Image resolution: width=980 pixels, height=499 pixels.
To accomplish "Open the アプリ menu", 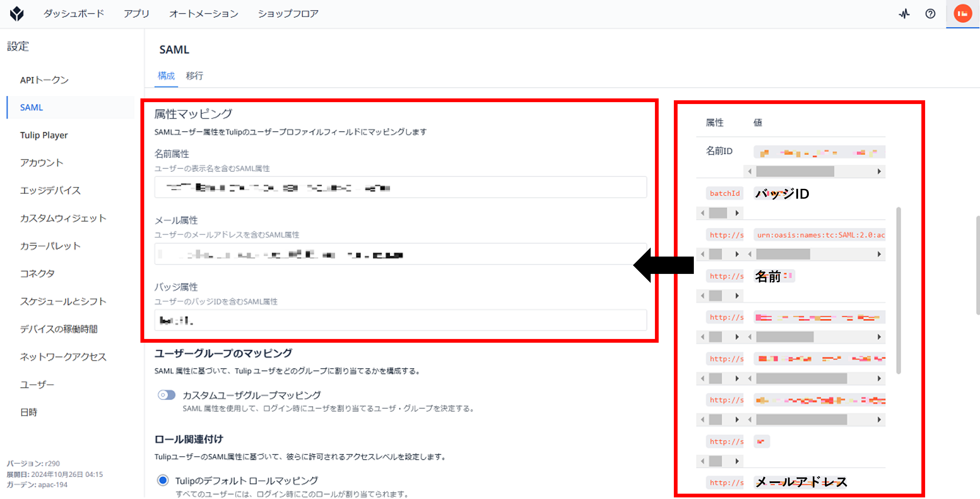I will click(136, 14).
